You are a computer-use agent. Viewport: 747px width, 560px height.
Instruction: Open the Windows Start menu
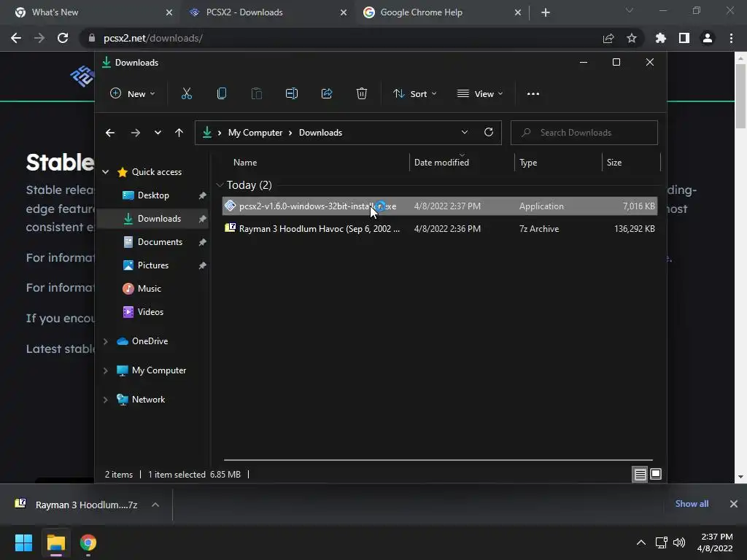pos(23,542)
